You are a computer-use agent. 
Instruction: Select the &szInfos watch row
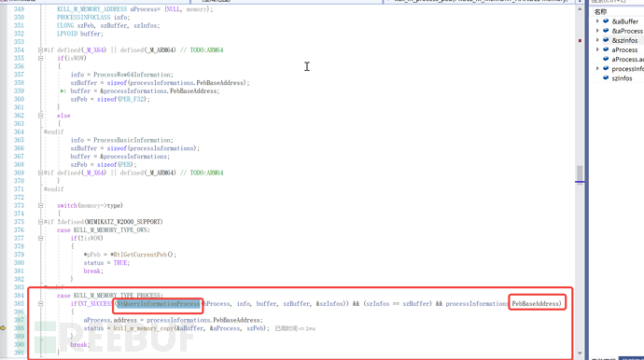618,40
